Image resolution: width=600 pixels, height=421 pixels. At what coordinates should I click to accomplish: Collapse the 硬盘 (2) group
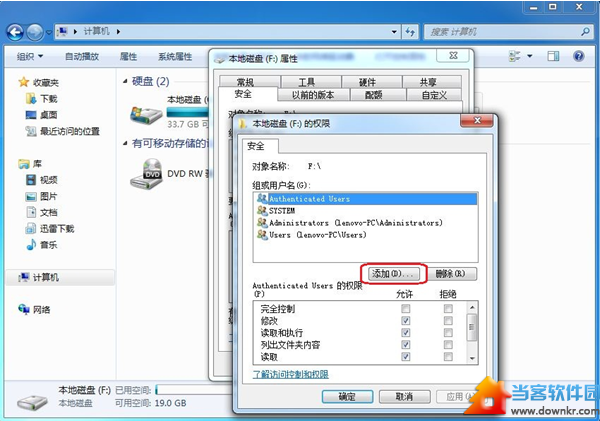click(125, 81)
